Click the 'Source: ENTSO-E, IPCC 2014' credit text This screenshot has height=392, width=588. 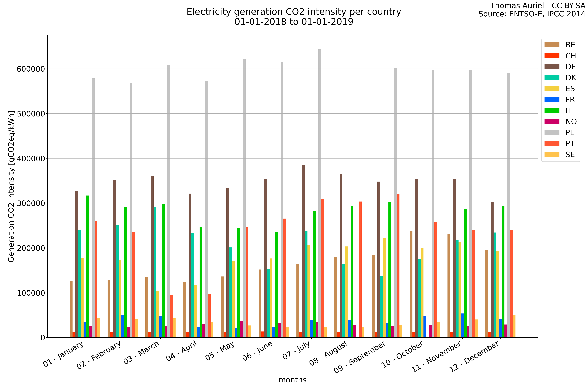pyautogui.click(x=532, y=14)
